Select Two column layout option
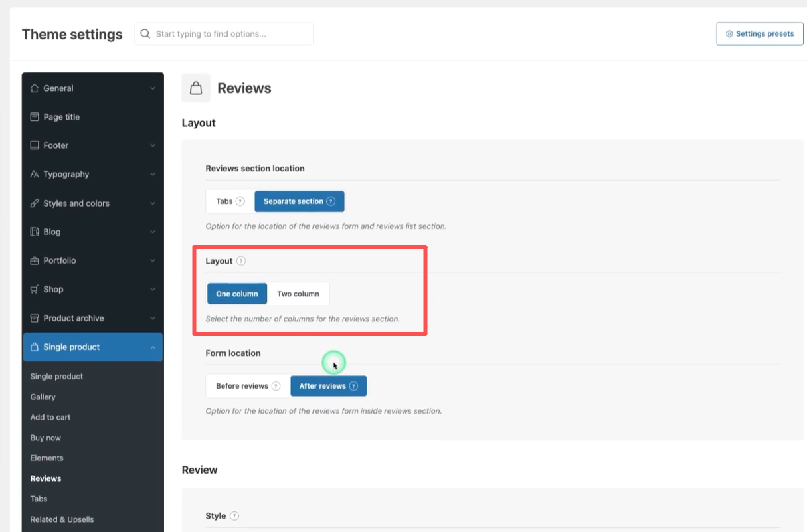 point(298,294)
